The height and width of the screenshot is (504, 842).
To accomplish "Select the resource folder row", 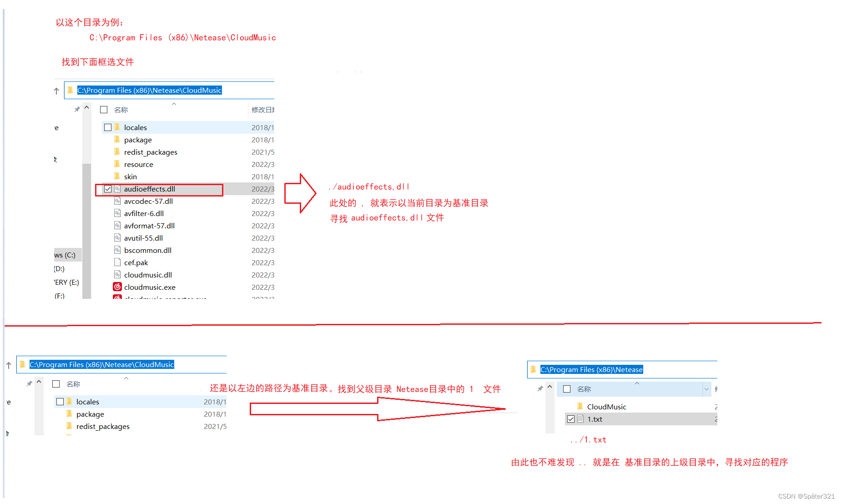I will (138, 164).
